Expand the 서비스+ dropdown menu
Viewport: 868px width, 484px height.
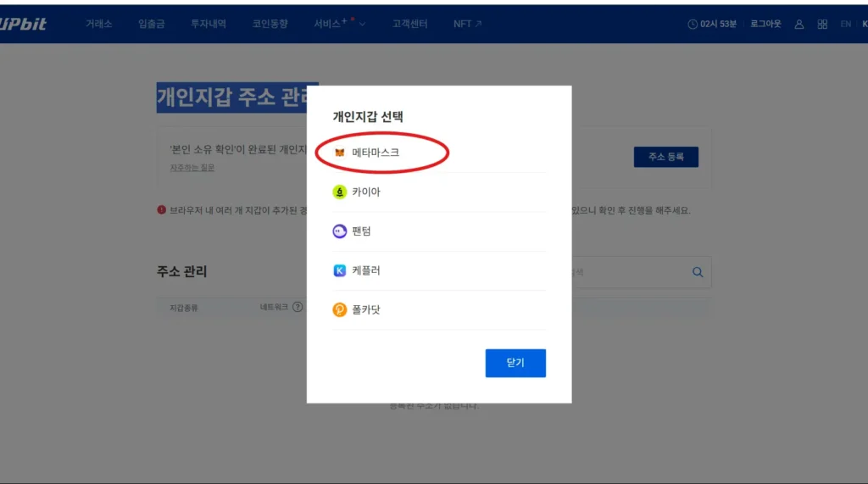pos(339,24)
